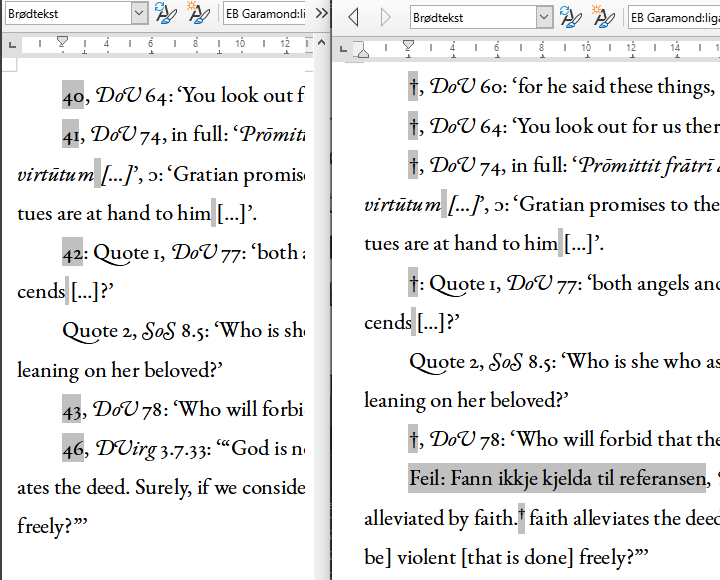Screen dimensions: 720x580
Task: Click New Style from Selection icon in left window
Action: tap(198, 13)
